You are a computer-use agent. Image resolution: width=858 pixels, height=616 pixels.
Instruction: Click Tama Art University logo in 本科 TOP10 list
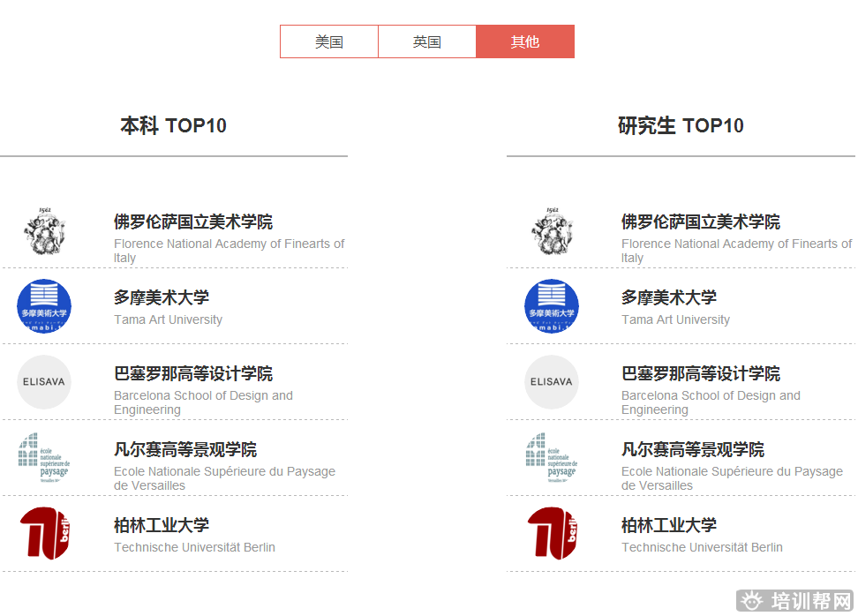click(44, 306)
